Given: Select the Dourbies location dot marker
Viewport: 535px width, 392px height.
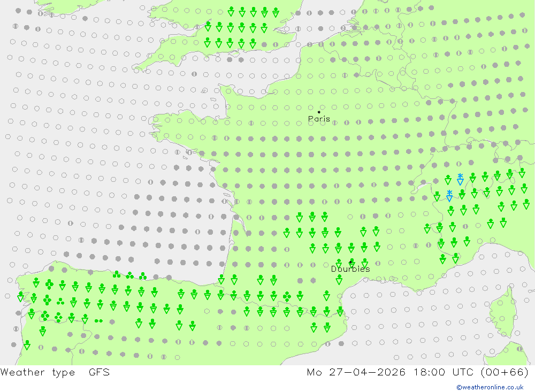Looking at the screenshot, I should (x=350, y=262).
